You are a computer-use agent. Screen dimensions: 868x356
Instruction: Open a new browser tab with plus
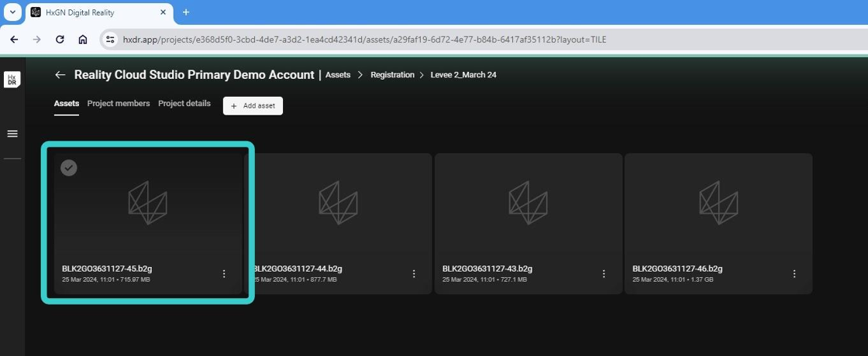click(x=186, y=12)
